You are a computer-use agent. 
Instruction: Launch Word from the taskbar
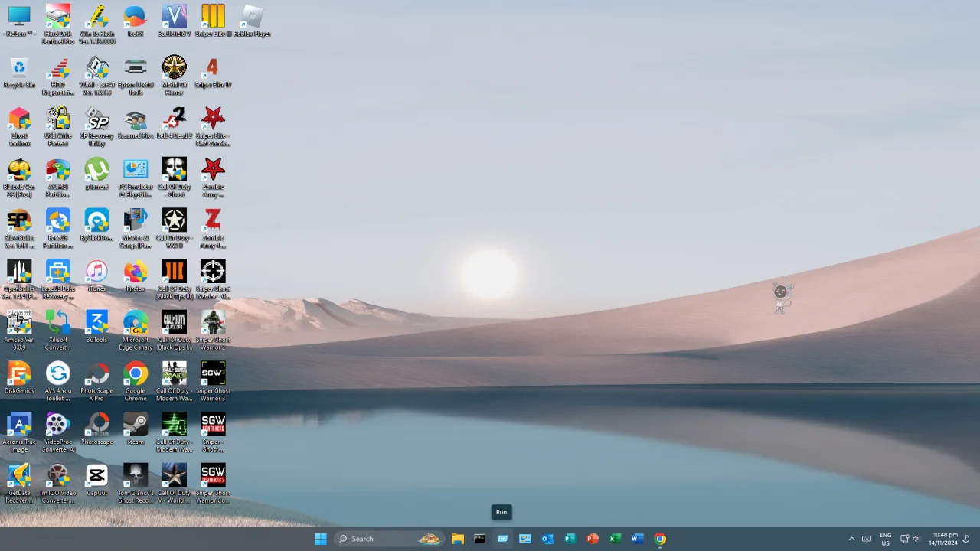tap(637, 539)
